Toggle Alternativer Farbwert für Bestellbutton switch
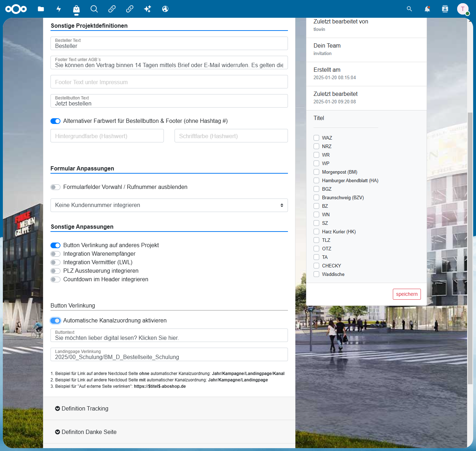The image size is (476, 451). click(55, 121)
